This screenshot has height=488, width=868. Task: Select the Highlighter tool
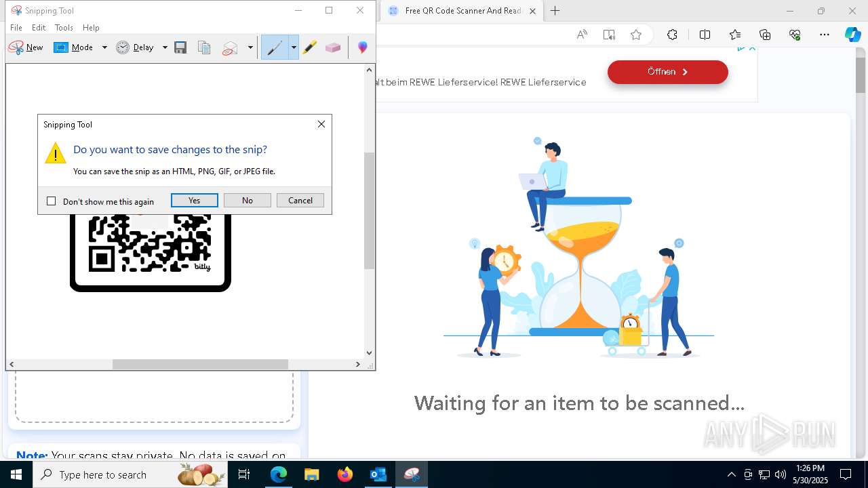(x=310, y=47)
